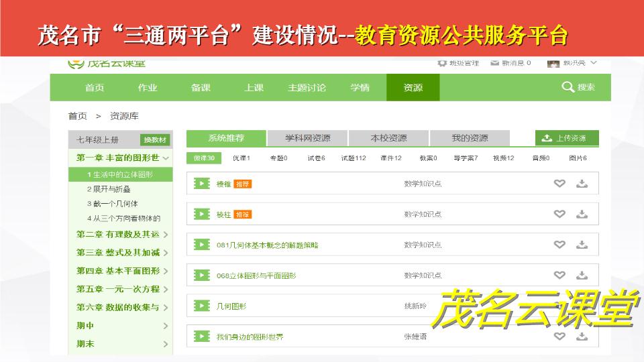Viewport: 644px width, 362px height.
Task: Expand 第二章 有理数及其运 chapter
Action: point(166,235)
